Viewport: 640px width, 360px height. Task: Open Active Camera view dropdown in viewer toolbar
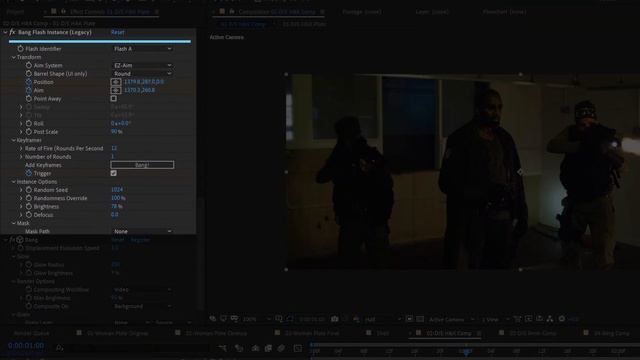[451, 319]
